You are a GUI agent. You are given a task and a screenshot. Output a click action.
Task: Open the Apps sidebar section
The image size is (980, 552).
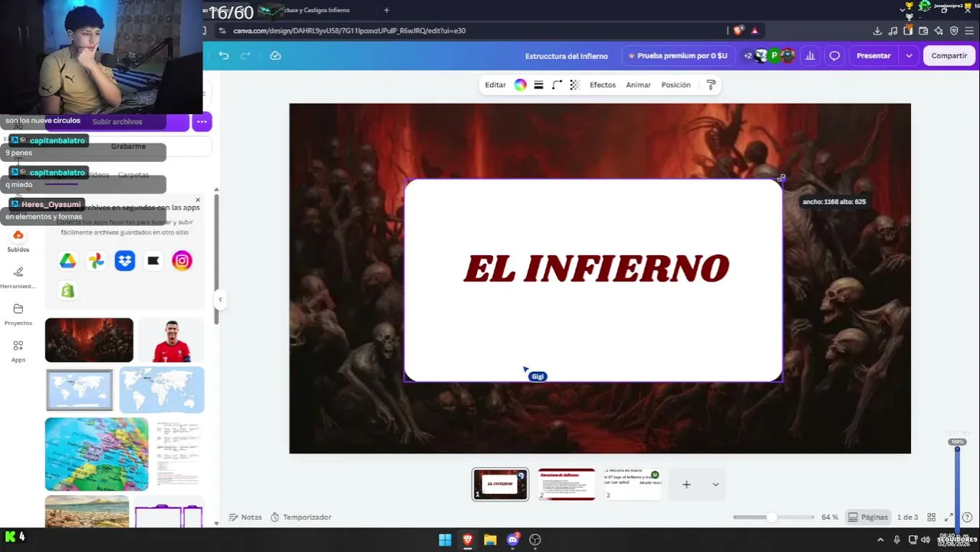tap(18, 350)
